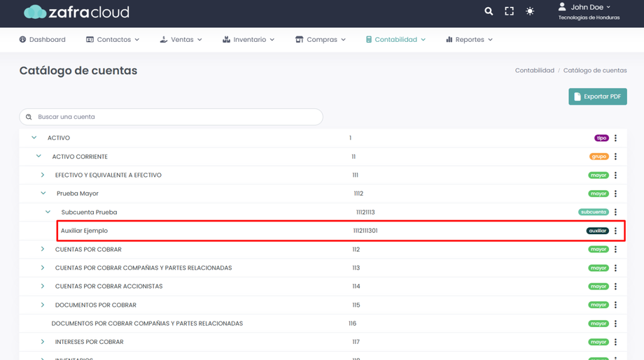Open options menu for Auxiliar Ejemplo
The width and height of the screenshot is (644, 360).
[616, 231]
